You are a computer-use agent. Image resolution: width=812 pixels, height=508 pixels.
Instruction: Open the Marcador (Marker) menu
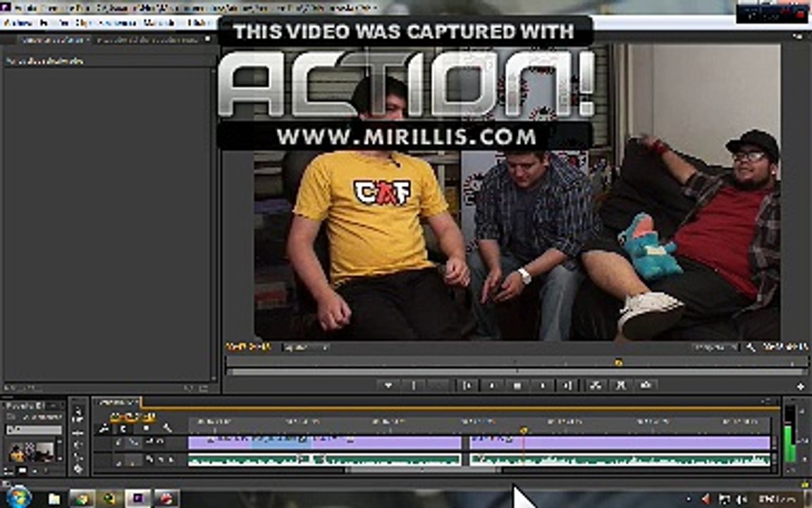[x=159, y=23]
